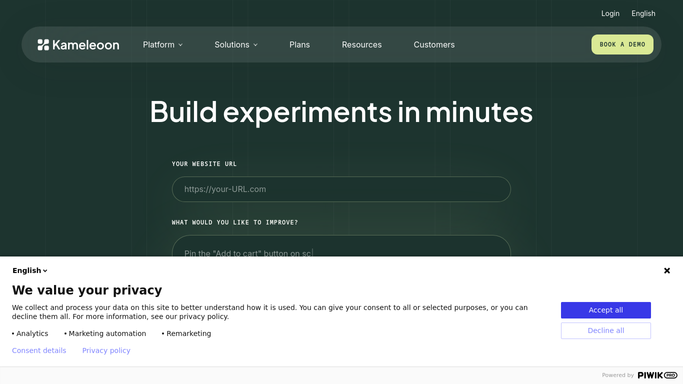Open the consent banner English language dropdown

tap(30, 270)
